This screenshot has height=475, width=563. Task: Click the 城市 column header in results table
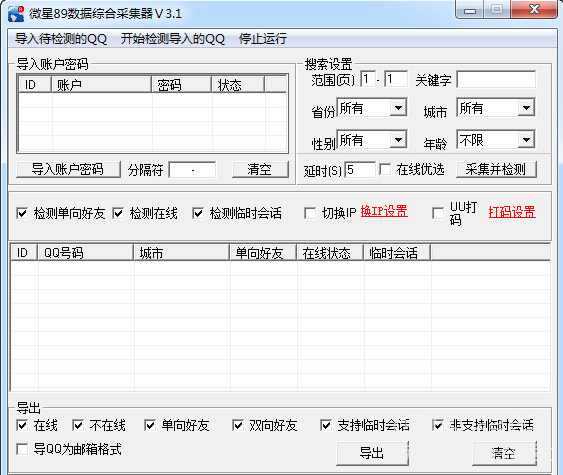click(x=181, y=253)
